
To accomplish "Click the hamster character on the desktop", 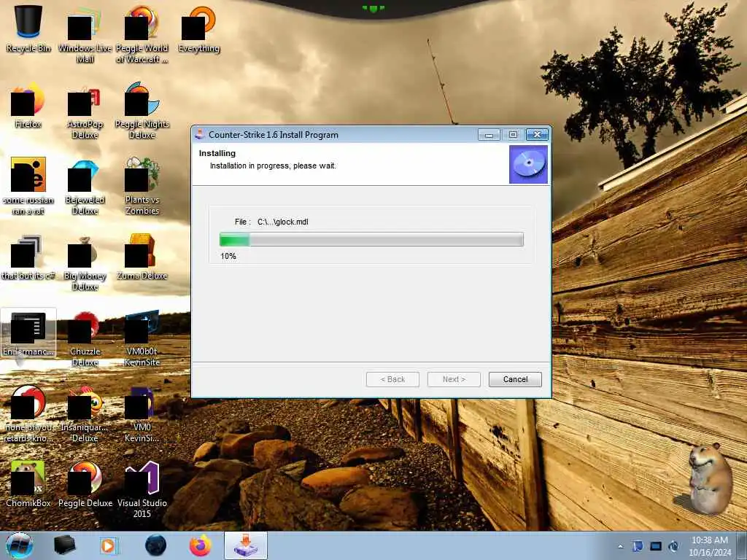I will [709, 478].
